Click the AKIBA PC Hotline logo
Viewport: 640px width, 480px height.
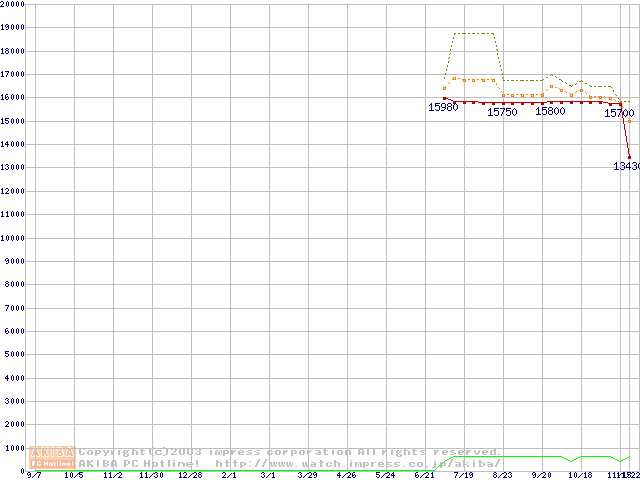tap(53, 457)
